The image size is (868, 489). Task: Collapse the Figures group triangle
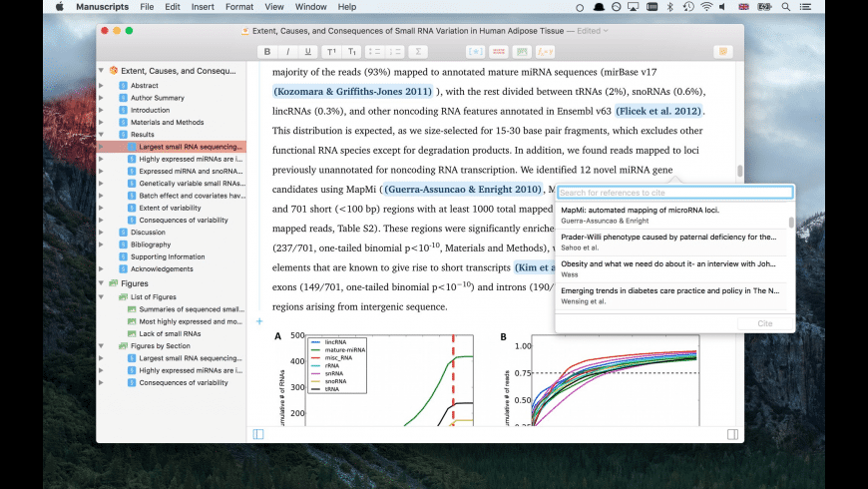coord(102,283)
